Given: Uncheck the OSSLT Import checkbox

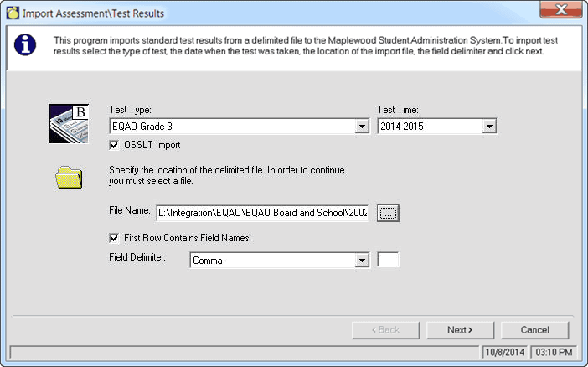Looking at the screenshot, I should [x=115, y=145].
